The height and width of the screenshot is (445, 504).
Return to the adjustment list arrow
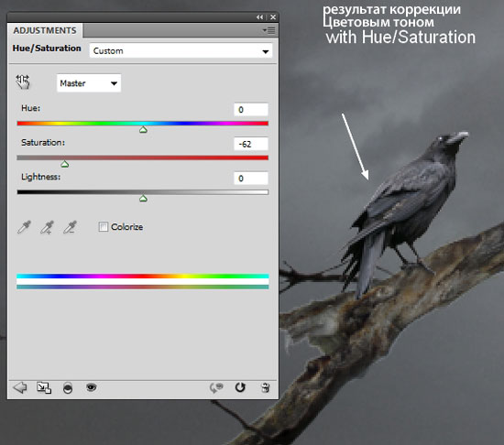(x=20, y=387)
